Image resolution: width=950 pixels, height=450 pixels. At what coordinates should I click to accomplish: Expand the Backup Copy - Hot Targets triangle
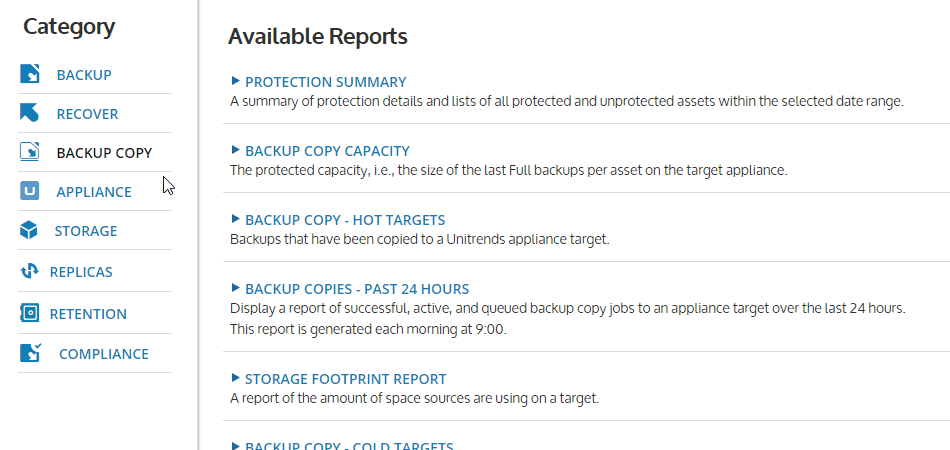tap(235, 219)
